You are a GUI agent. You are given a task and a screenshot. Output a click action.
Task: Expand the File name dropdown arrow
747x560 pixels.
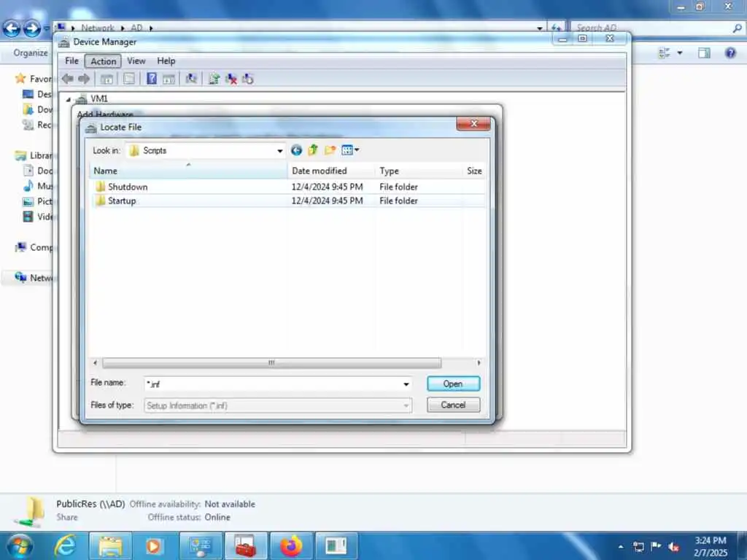click(x=406, y=384)
